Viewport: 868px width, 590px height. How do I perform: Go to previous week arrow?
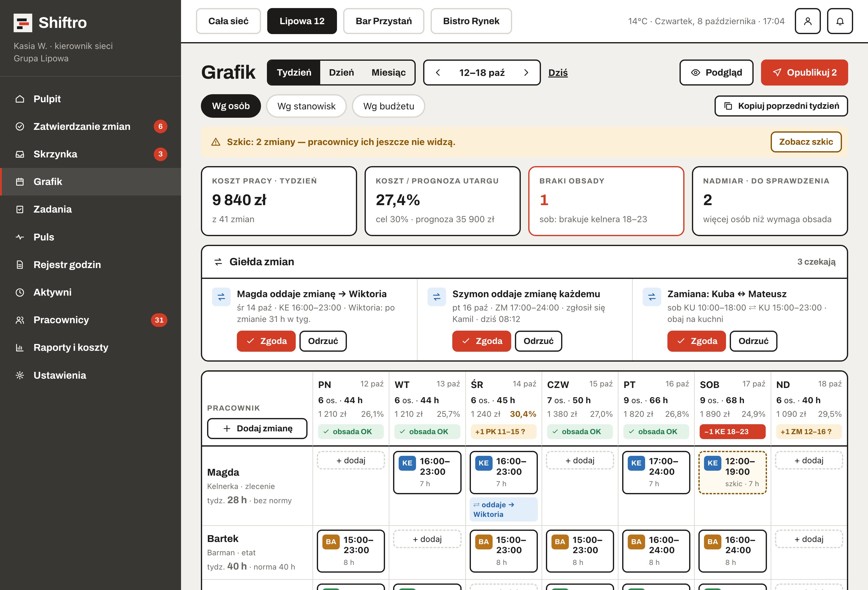[438, 73]
